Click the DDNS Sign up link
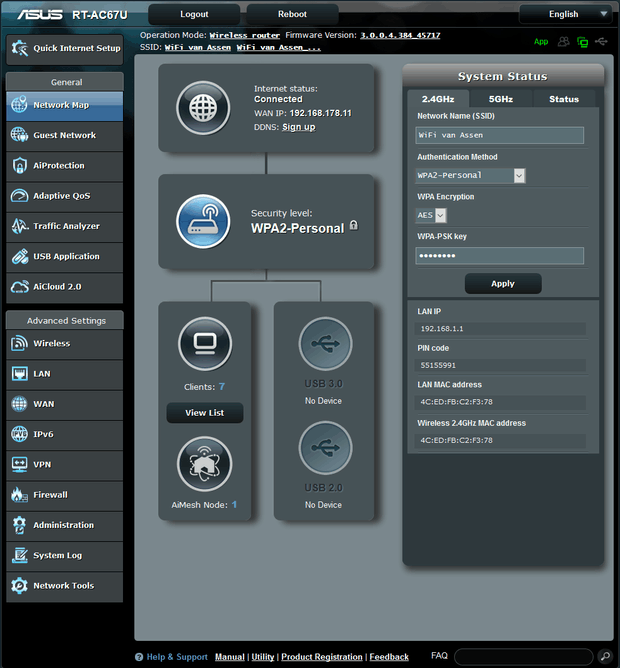Screen dimensions: 620x668 (299, 127)
